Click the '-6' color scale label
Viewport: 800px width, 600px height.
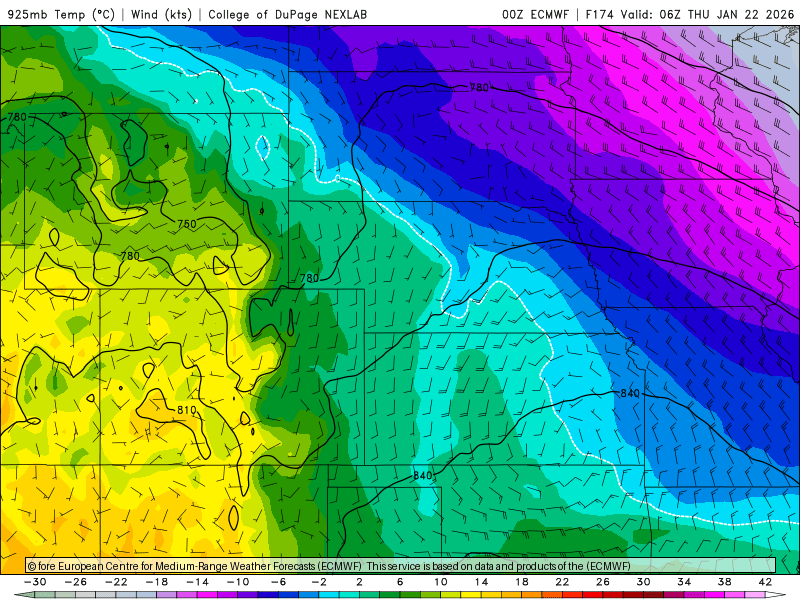pos(279,582)
